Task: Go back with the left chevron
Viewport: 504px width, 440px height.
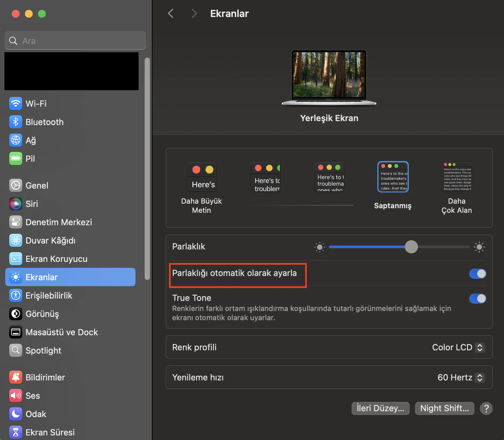Action: [171, 13]
